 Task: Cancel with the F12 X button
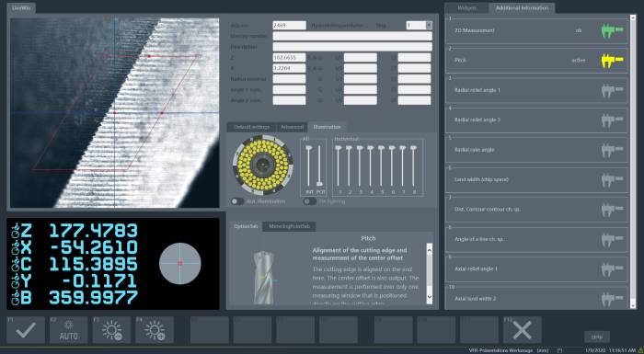[x=523, y=329]
